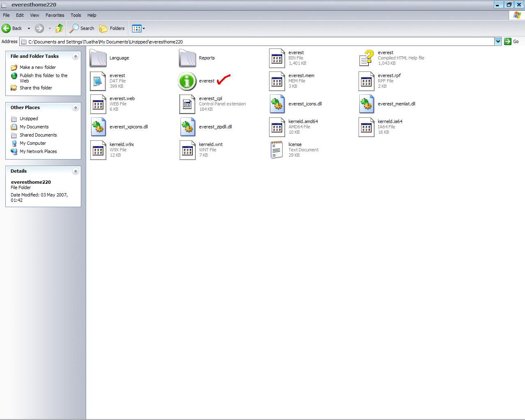Expand the Address bar dropdown
This screenshot has width=525, height=420.
point(498,41)
